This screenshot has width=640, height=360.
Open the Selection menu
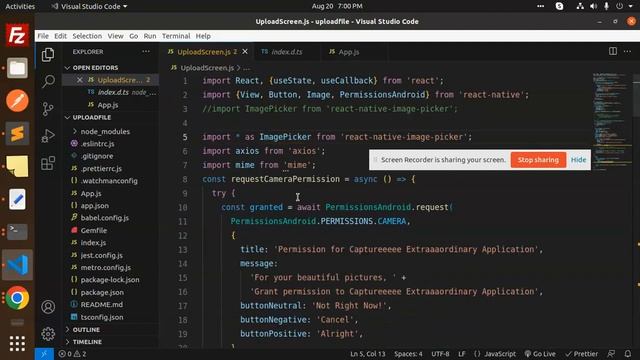[x=87, y=36]
